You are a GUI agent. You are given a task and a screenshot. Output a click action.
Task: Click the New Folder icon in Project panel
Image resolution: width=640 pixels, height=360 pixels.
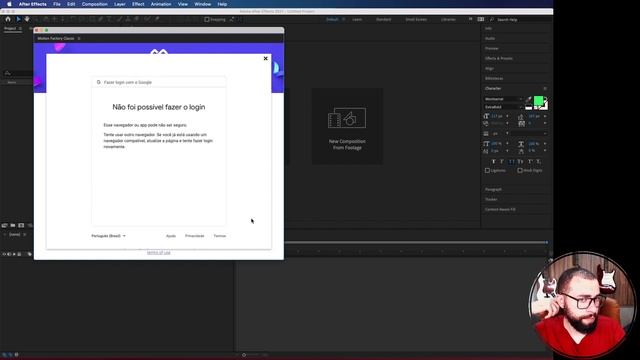[13, 225]
